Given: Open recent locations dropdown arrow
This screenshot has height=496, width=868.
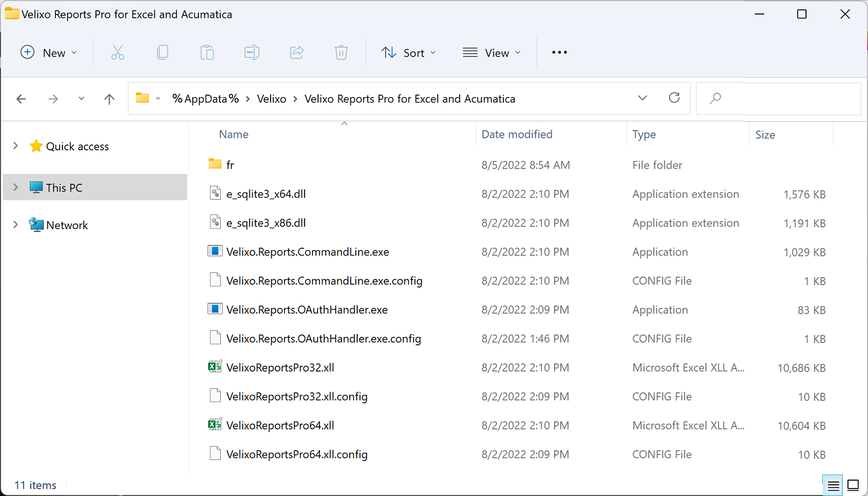Looking at the screenshot, I should point(81,99).
